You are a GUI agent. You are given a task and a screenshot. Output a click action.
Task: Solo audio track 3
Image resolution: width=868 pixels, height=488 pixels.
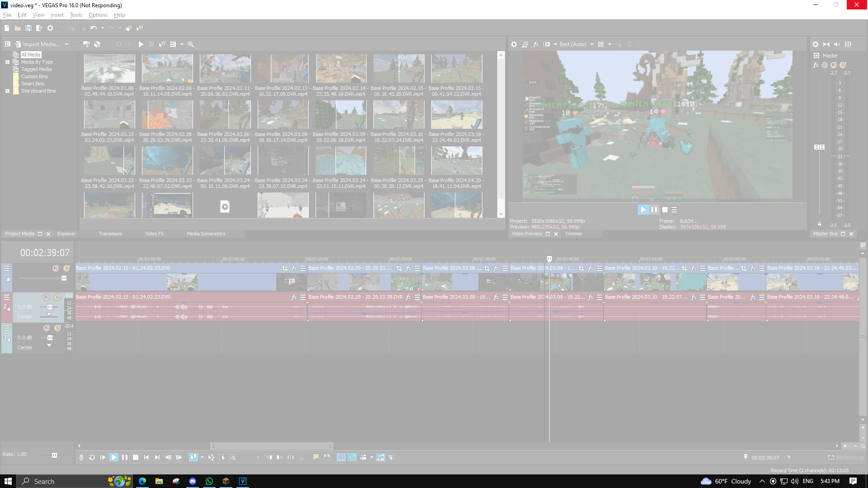click(57, 328)
